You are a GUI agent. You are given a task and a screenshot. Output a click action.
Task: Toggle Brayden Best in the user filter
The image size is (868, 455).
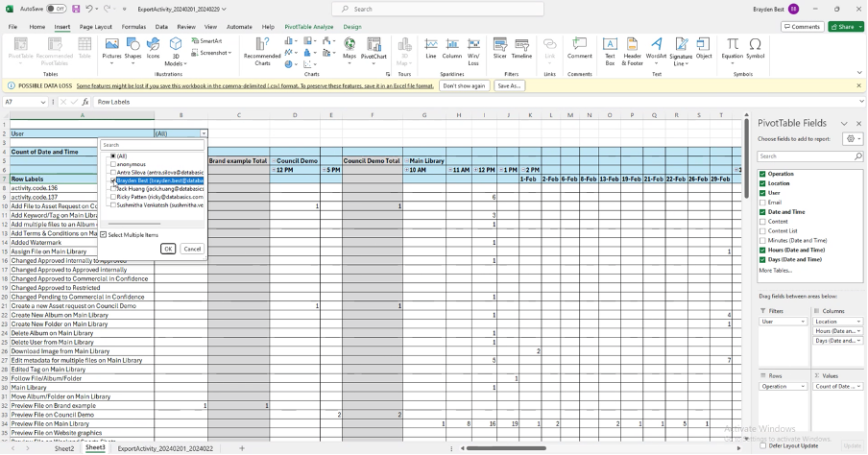[x=113, y=180]
